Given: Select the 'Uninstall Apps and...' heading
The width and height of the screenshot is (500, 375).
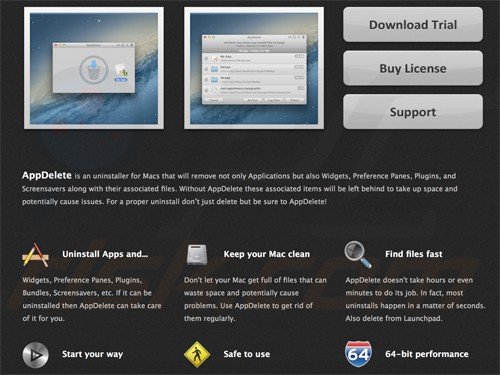Looking at the screenshot, I should pos(105,254).
